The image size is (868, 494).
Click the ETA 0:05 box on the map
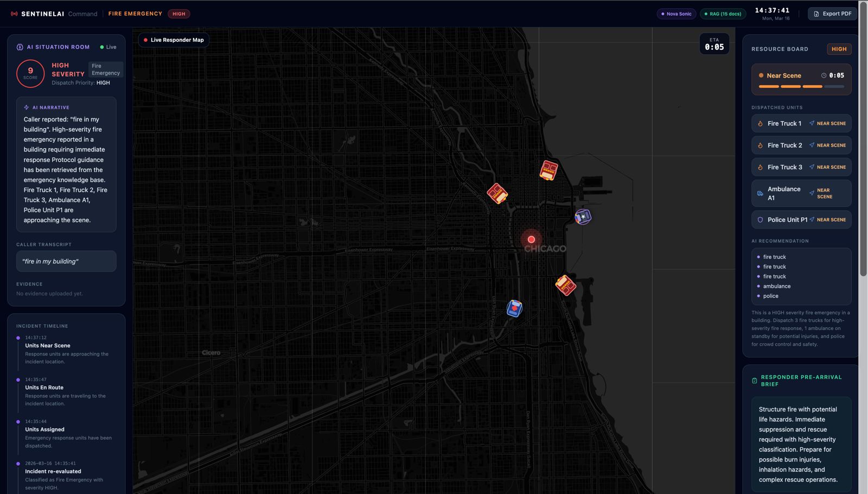[714, 44]
